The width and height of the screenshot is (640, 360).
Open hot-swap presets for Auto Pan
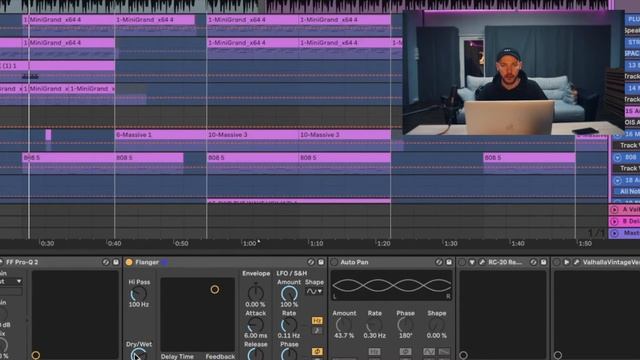(x=439, y=262)
